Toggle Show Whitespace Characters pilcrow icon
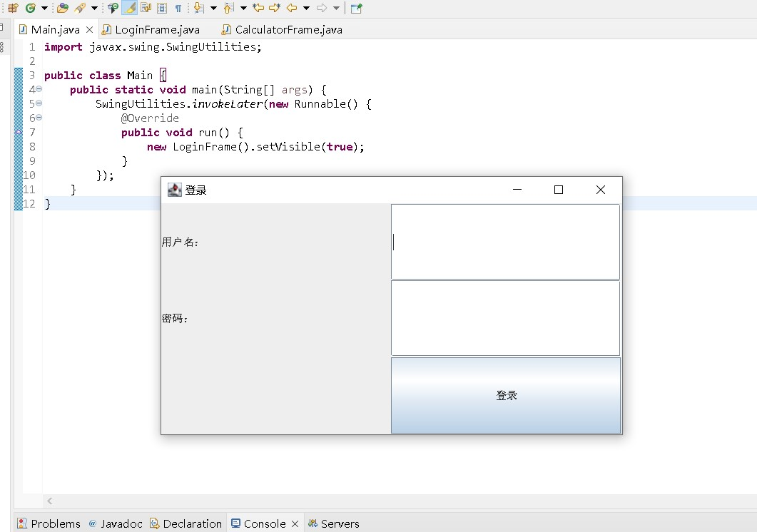757x532 pixels. 178,8
